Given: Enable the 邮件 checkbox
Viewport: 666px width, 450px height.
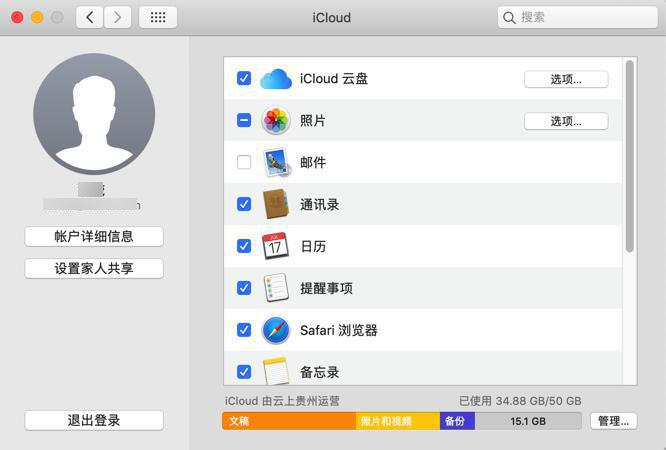Looking at the screenshot, I should point(244,162).
